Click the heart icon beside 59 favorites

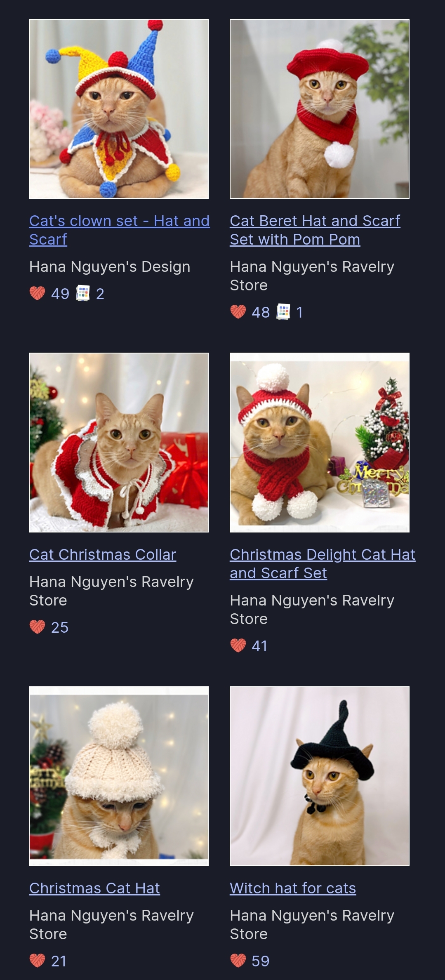click(x=238, y=961)
